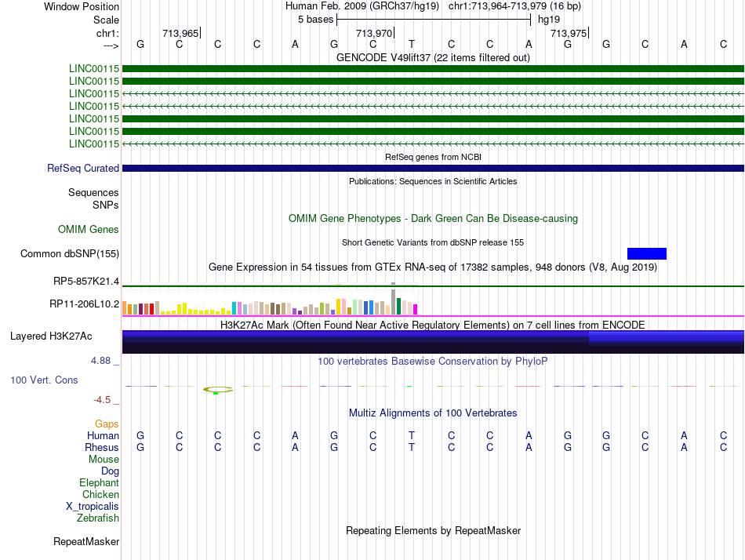Viewport: 745px width, 560px height.
Task: Open the OMIM Gene Phenotypes track title
Action: 433,218
